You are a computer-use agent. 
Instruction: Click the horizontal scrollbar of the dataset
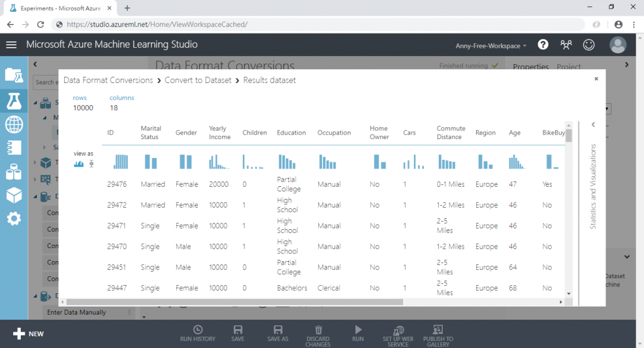(235, 302)
